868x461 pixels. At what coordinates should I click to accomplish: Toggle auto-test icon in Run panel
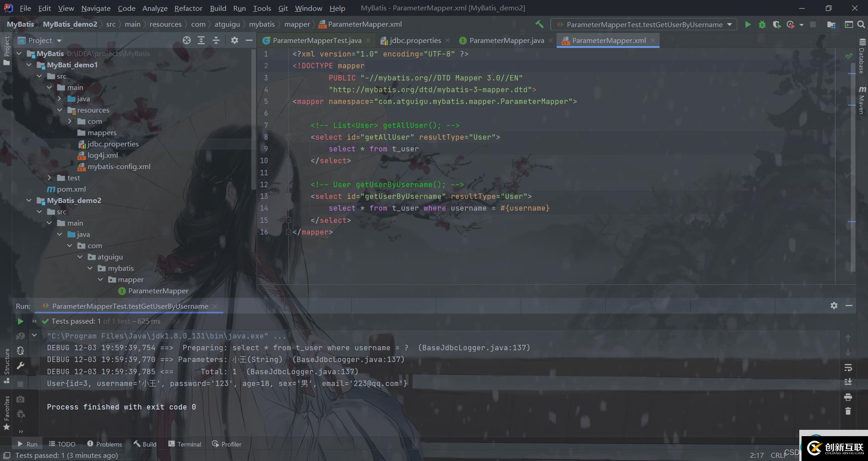(x=20, y=351)
